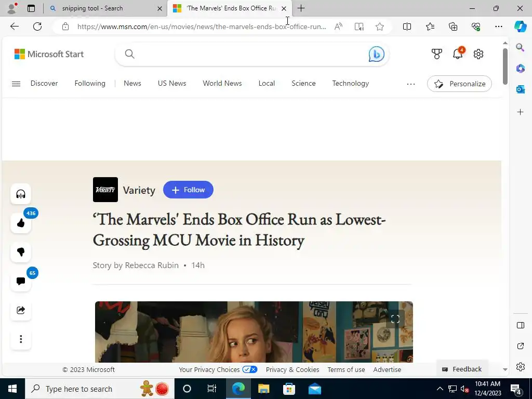Focus the Microsoft Start search box
Image resolution: width=532 pixels, height=399 pixels.
pyautogui.click(x=252, y=54)
